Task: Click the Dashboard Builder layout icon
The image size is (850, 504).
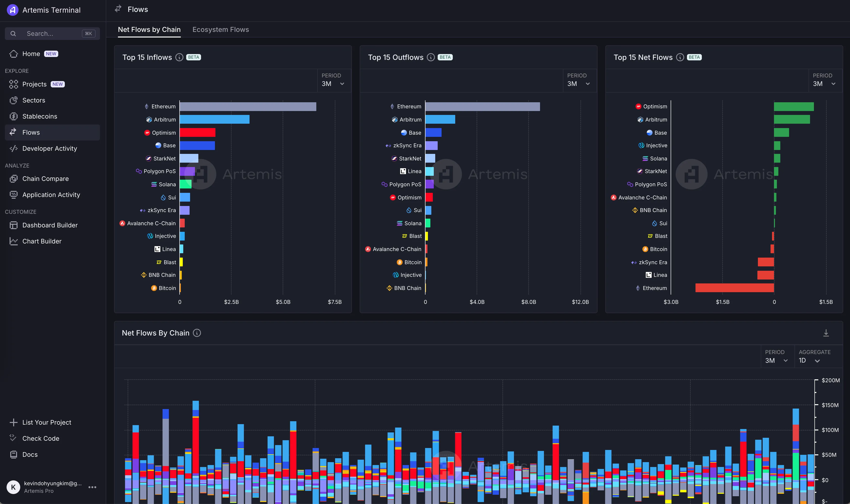Action: pyautogui.click(x=14, y=225)
